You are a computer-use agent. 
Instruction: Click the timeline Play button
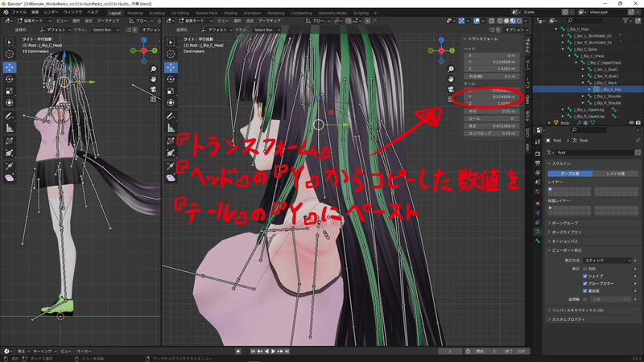pyautogui.click(x=273, y=352)
